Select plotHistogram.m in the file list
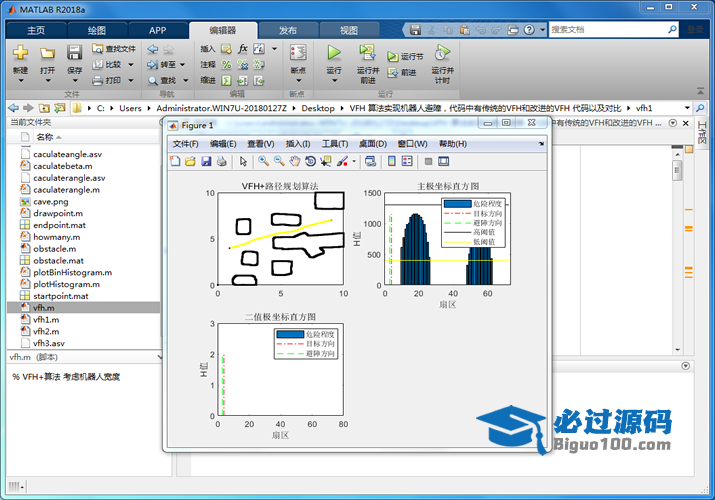This screenshot has height=500, width=715. (67, 284)
